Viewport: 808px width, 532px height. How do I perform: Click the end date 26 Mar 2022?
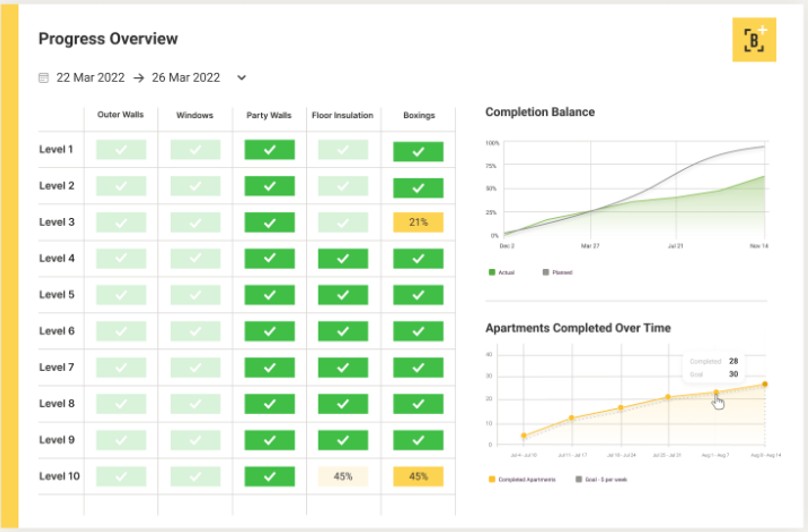[x=185, y=77]
